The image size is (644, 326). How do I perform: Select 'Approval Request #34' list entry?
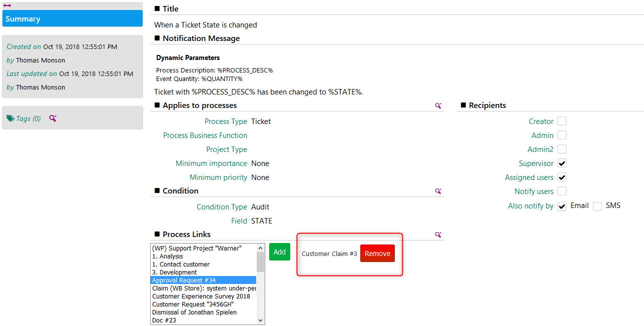(x=204, y=280)
